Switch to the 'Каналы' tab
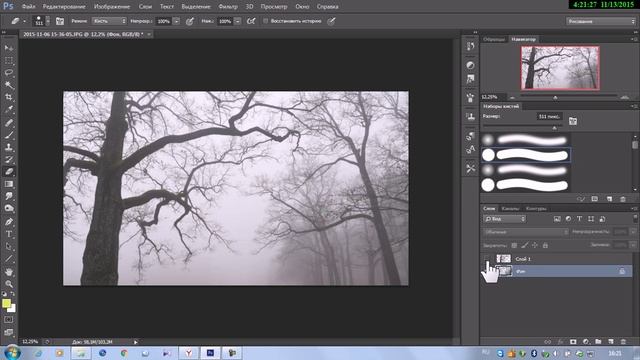640x360 pixels. click(x=511, y=209)
